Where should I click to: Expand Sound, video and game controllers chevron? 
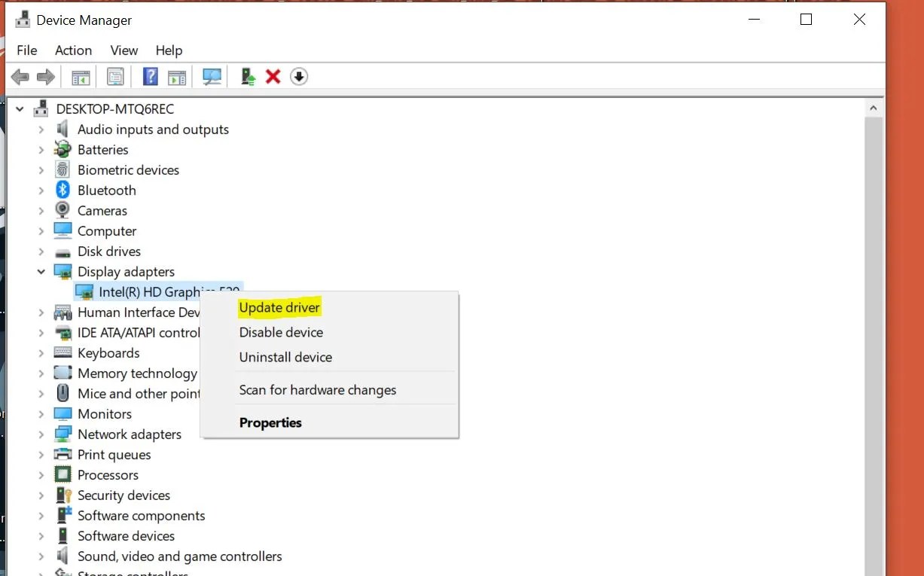[41, 556]
